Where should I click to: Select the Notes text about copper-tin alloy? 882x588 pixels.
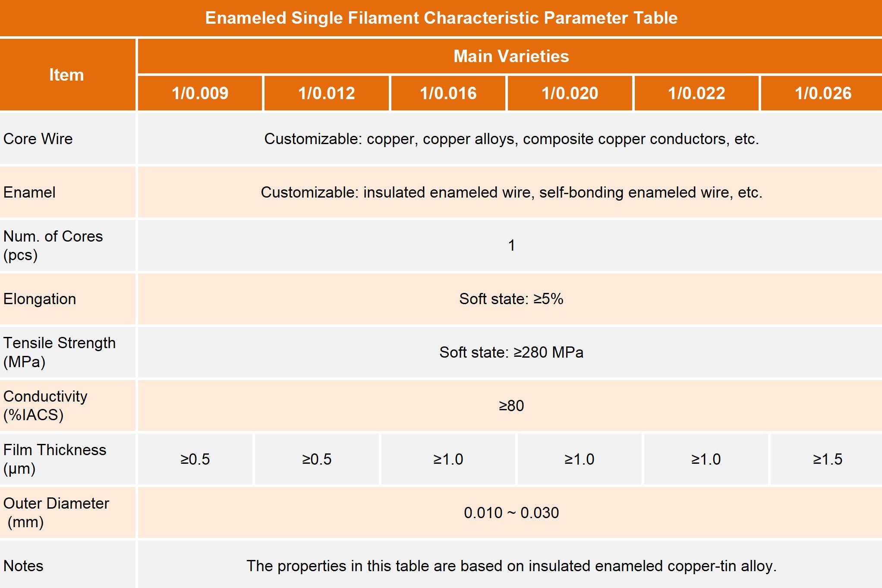point(511,566)
